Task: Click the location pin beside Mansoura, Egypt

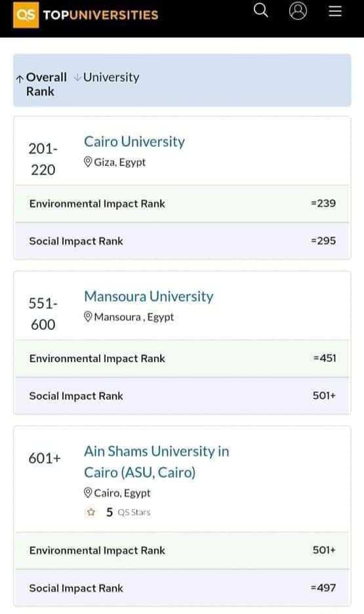Action: (x=88, y=316)
